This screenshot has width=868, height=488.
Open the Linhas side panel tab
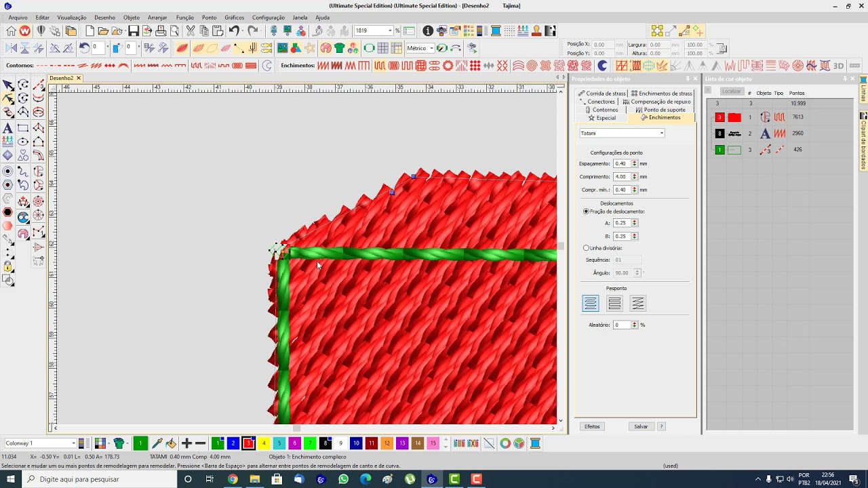[x=863, y=90]
